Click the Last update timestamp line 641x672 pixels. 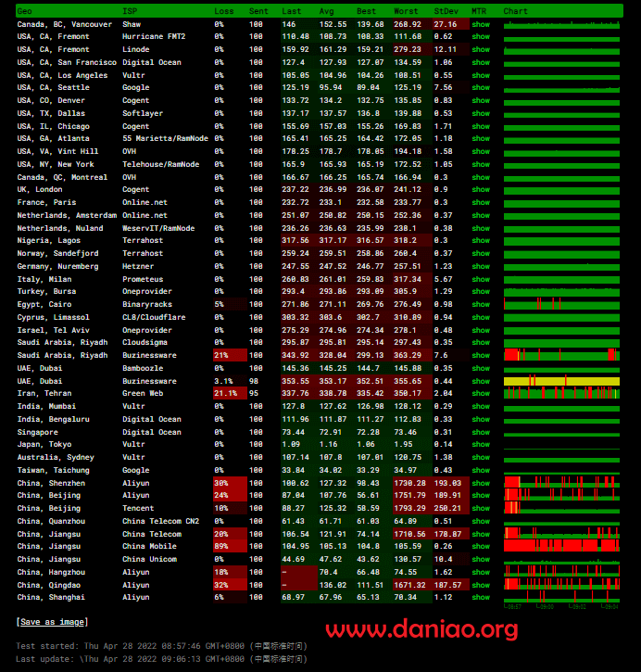(x=161, y=659)
